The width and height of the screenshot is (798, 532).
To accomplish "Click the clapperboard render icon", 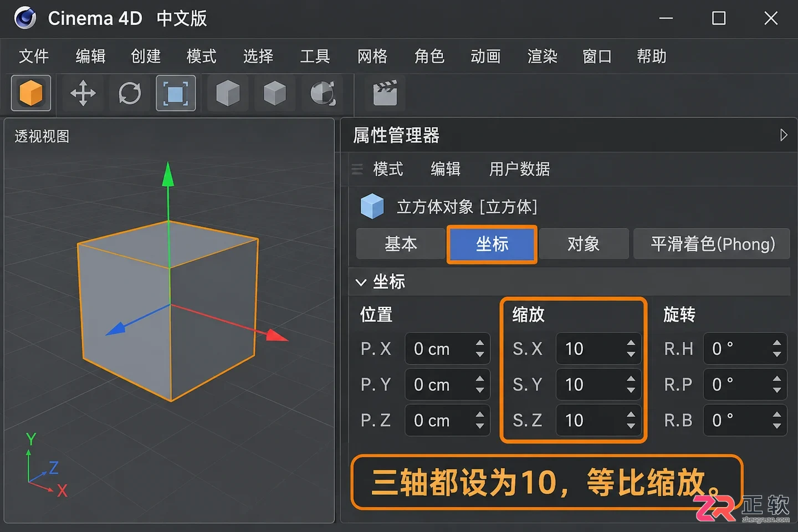I will (385, 93).
